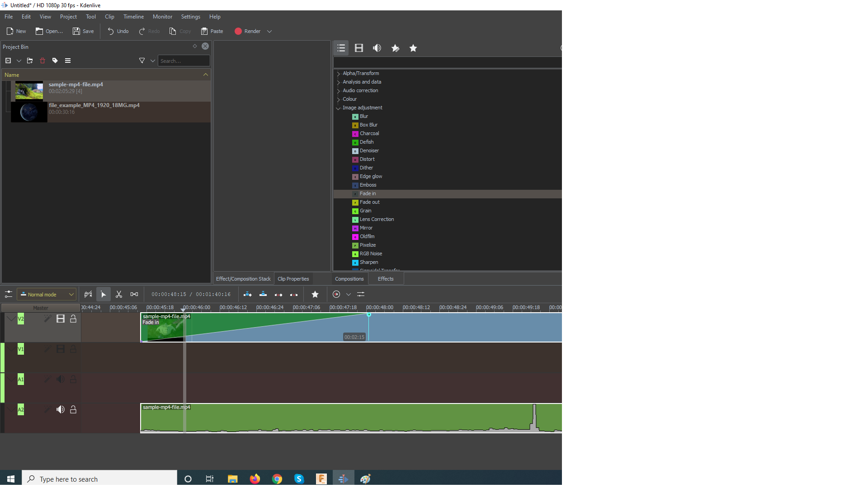Show favorite effects star icon

tap(413, 48)
